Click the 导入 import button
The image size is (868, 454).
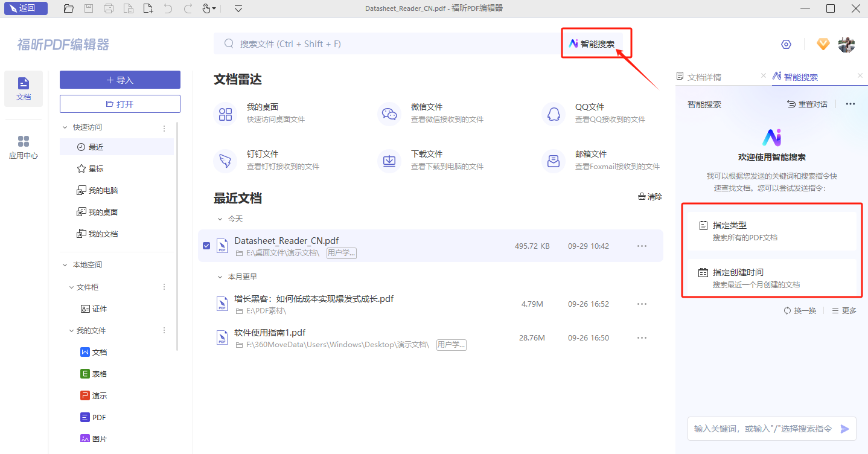click(x=120, y=80)
